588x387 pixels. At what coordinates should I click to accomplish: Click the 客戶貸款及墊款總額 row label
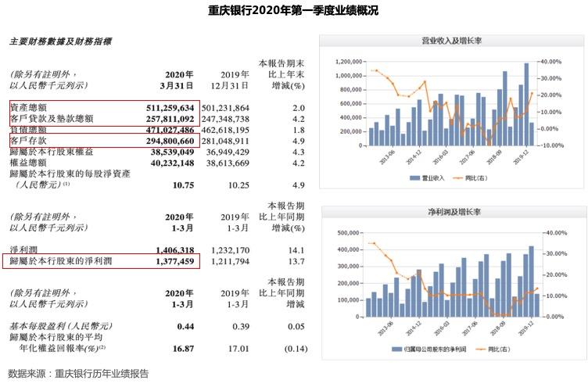(x=52, y=119)
